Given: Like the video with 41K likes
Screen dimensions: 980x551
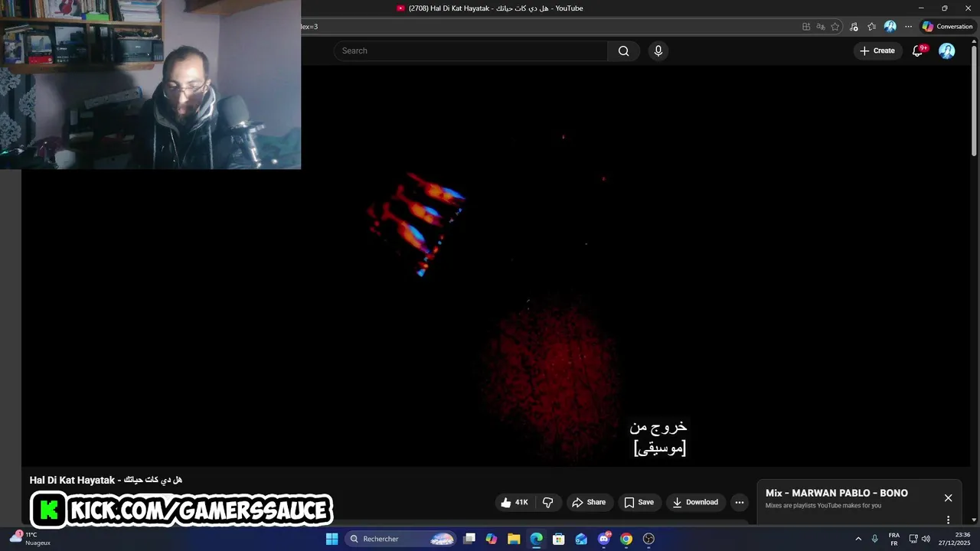Looking at the screenshot, I should pyautogui.click(x=514, y=502).
